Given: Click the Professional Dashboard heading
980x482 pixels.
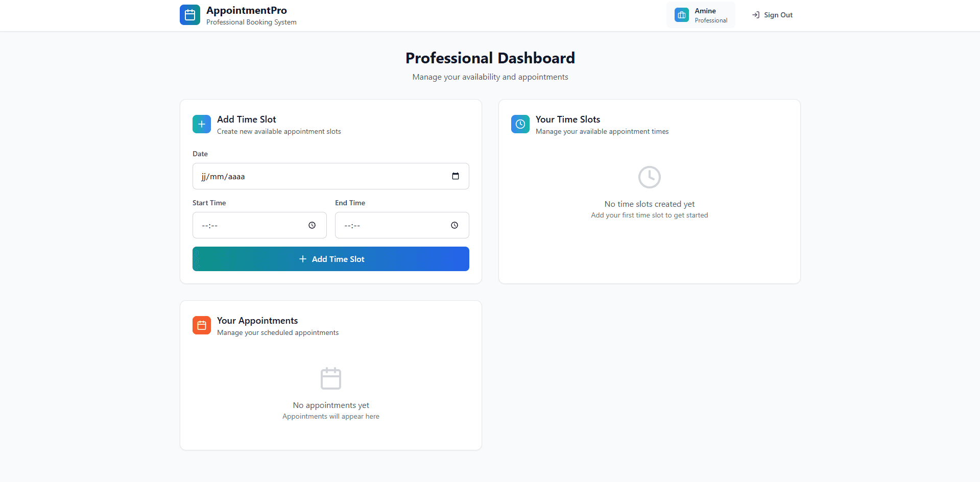Looking at the screenshot, I should click(490, 58).
